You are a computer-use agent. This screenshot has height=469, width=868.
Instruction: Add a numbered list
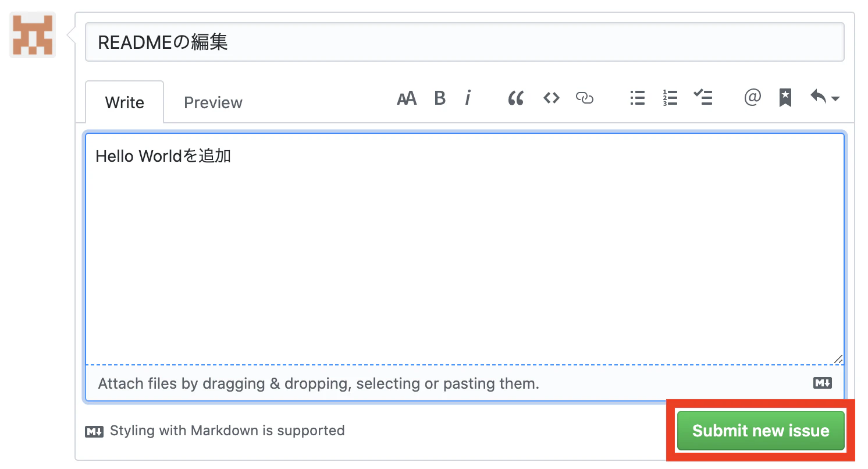670,98
